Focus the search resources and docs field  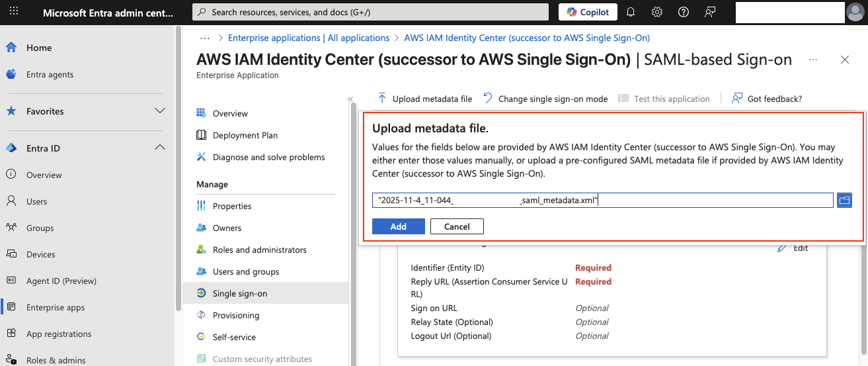pos(370,12)
